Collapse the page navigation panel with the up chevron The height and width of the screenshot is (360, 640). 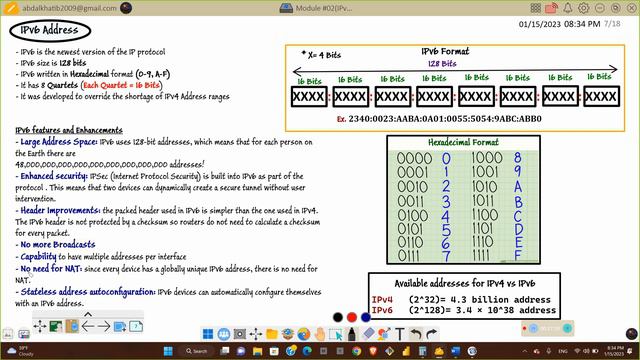[88, 314]
